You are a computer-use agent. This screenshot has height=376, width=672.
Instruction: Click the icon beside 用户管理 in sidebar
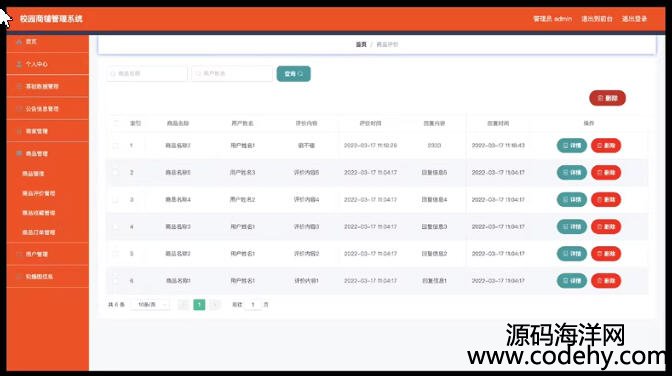19,254
